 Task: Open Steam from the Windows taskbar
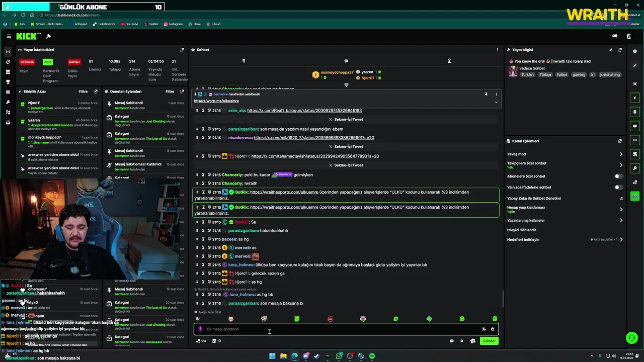click(x=316, y=356)
